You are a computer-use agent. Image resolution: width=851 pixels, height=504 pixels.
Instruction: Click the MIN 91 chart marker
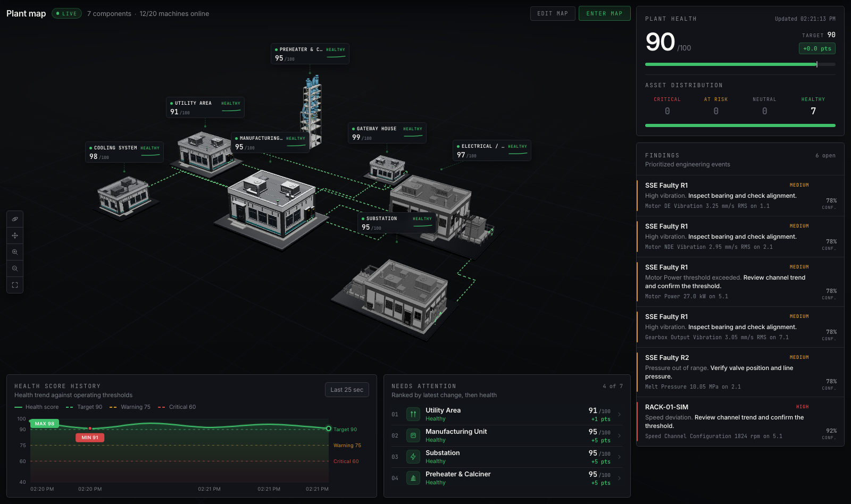pyautogui.click(x=90, y=438)
